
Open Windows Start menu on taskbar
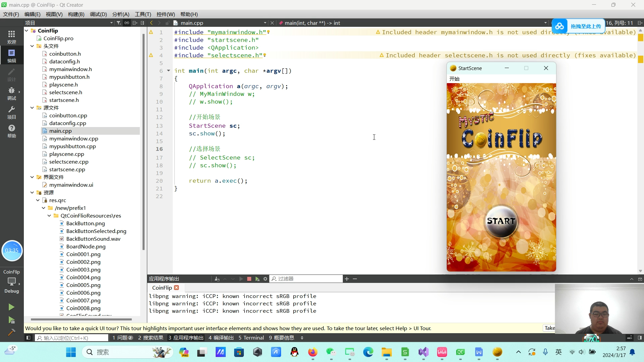coord(71,352)
